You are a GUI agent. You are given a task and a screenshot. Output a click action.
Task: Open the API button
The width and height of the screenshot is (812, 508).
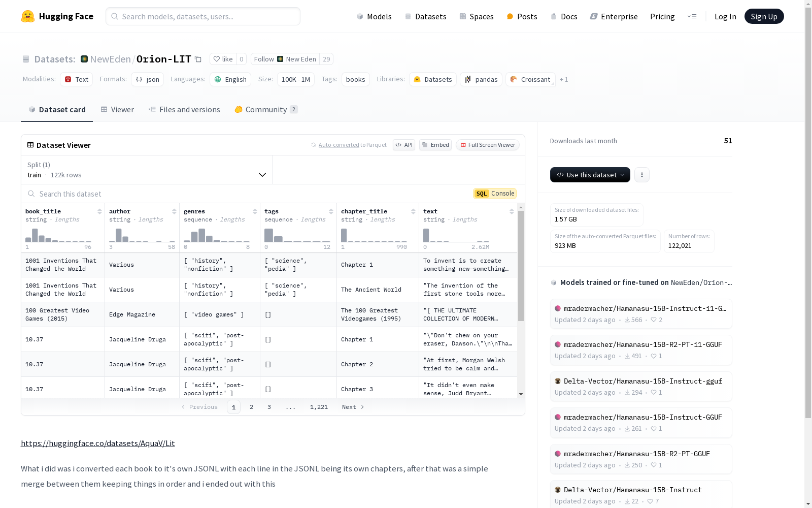click(x=404, y=145)
